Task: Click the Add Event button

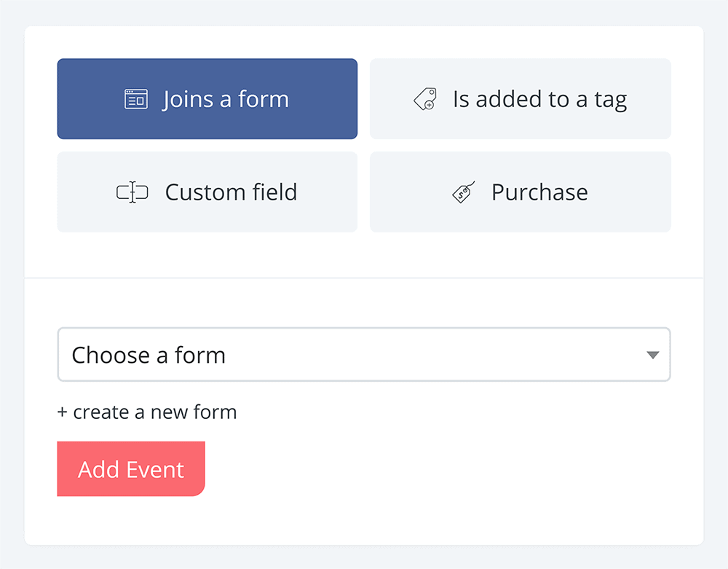Action: 131,468
